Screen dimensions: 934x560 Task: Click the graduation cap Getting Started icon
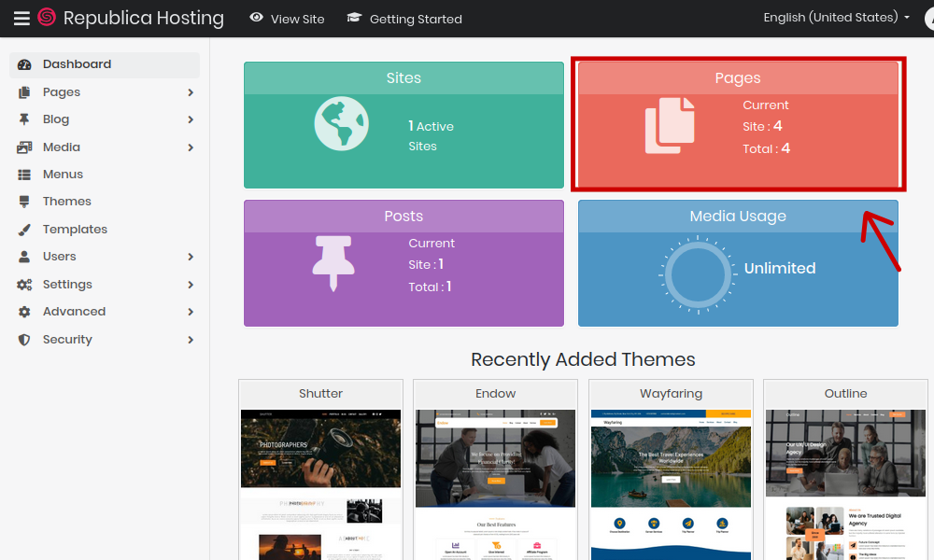354,18
